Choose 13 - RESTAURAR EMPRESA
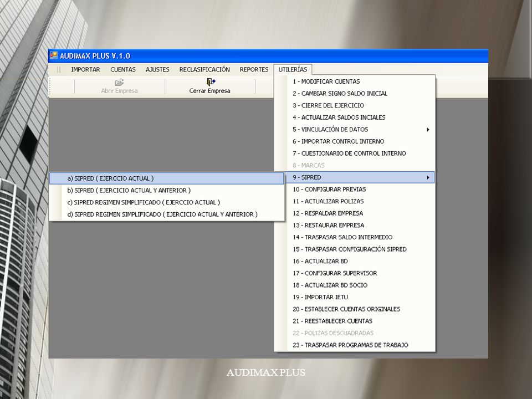Image resolution: width=532 pixels, height=399 pixels. (x=355, y=226)
